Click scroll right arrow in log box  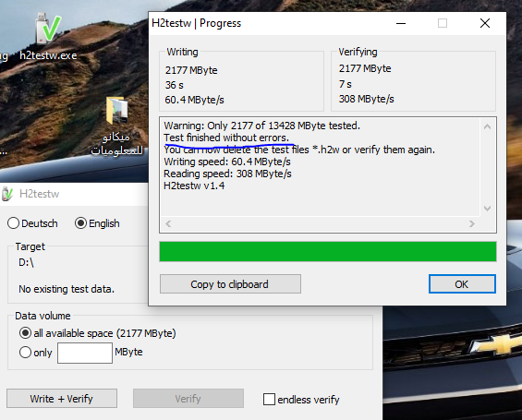[472, 223]
